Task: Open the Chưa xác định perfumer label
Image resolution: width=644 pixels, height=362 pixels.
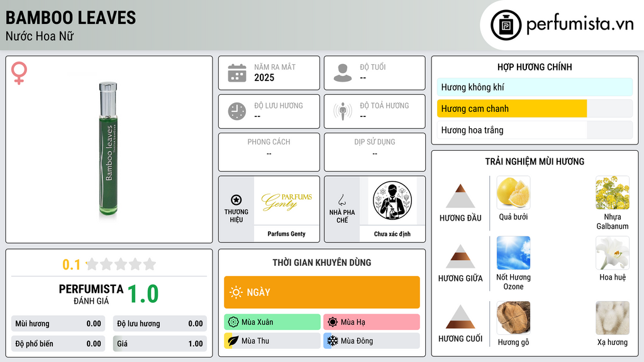Action: pos(392,234)
